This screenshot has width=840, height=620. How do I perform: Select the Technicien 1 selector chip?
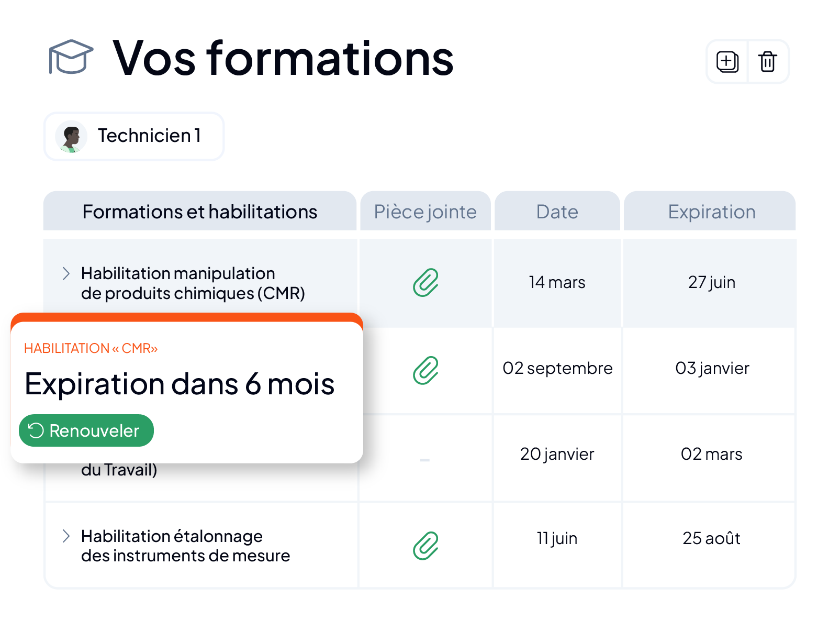(x=134, y=136)
